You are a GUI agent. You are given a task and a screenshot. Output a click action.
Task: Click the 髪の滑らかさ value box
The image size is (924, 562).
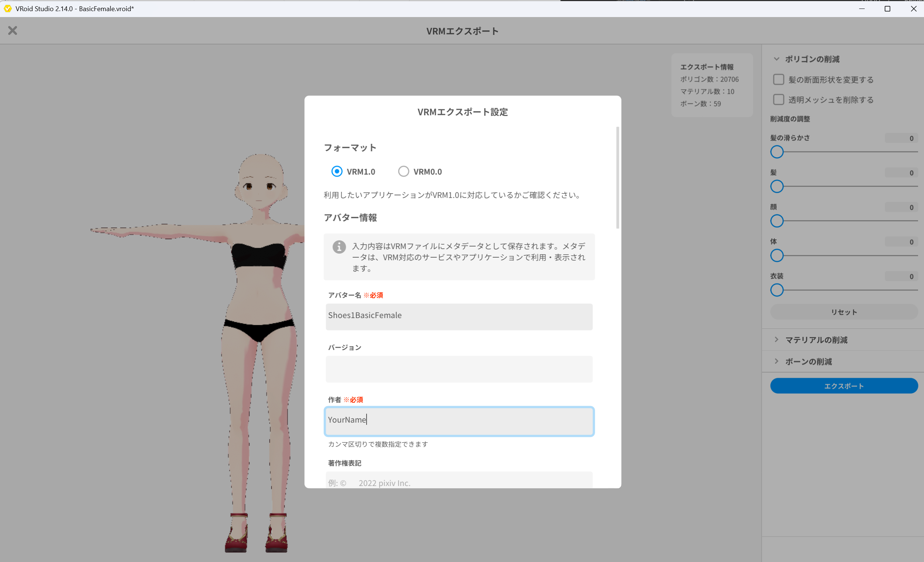(901, 138)
